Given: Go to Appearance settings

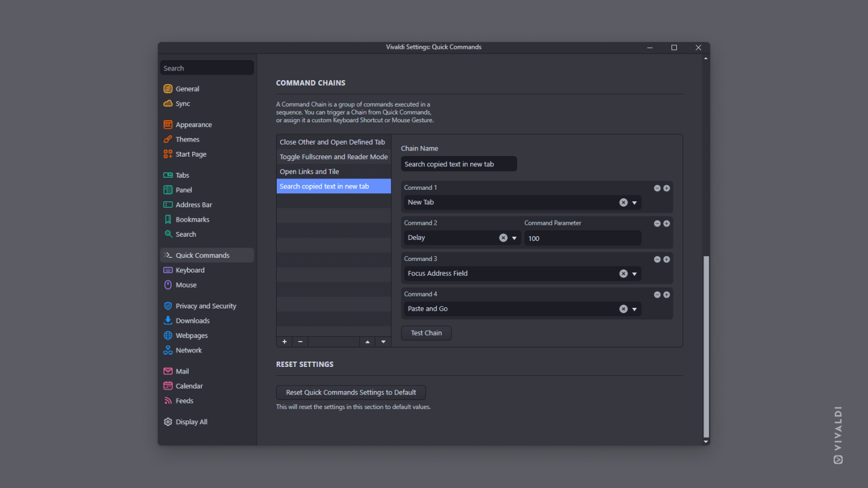Looking at the screenshot, I should click(207, 125).
